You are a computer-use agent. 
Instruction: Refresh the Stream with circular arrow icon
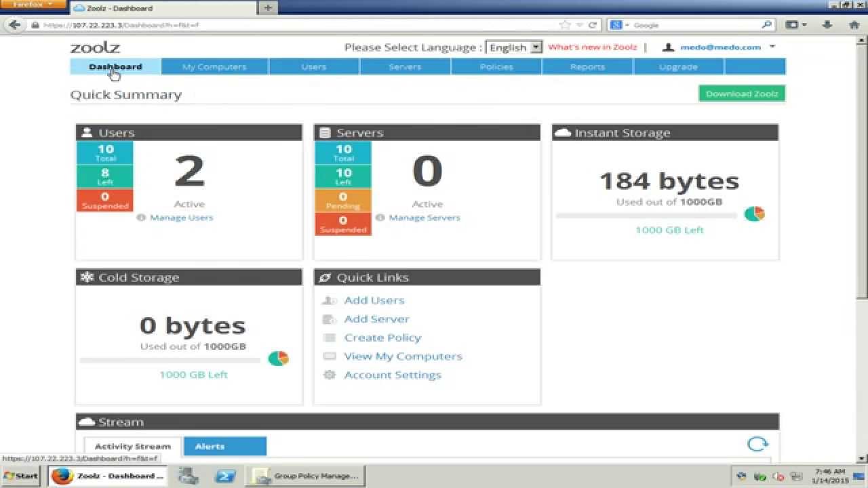click(757, 445)
